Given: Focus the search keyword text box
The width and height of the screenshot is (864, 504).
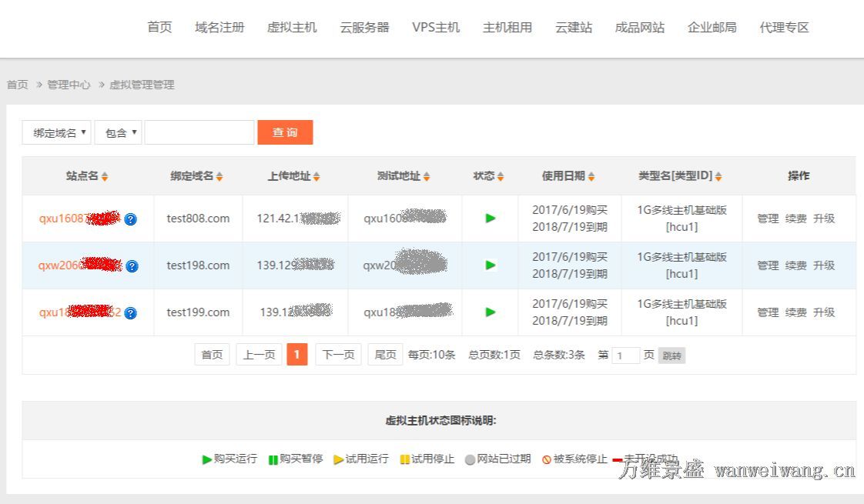Looking at the screenshot, I should 199,133.
